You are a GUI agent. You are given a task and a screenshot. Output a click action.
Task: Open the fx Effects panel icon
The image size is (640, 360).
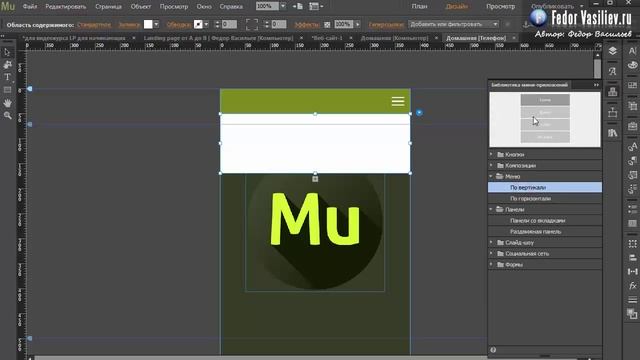tap(632, 286)
